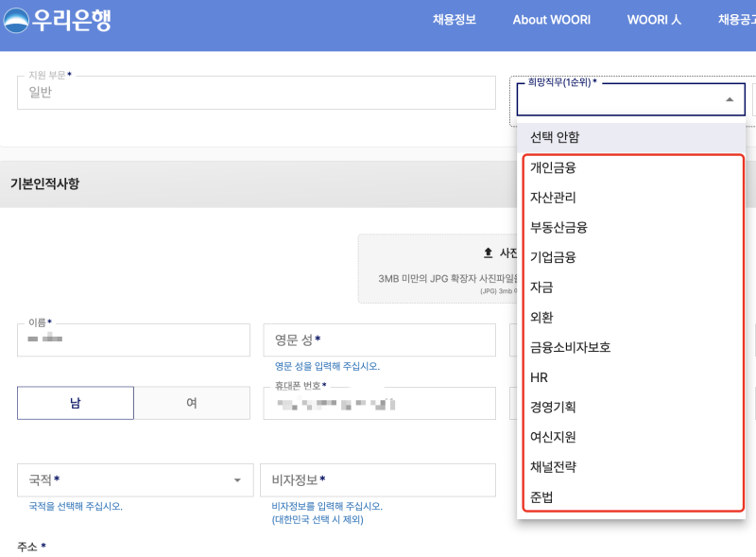Click the 휴대폰 번호 input field

point(380,403)
